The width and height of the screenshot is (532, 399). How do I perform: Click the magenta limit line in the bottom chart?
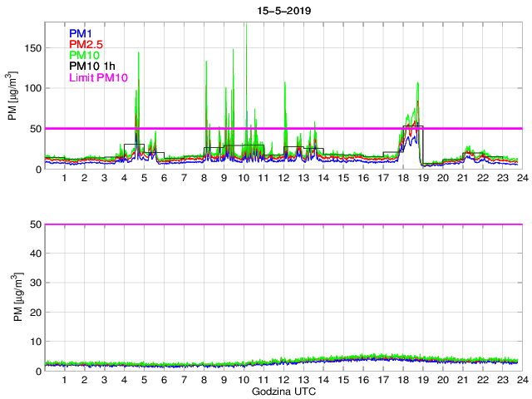(283, 224)
